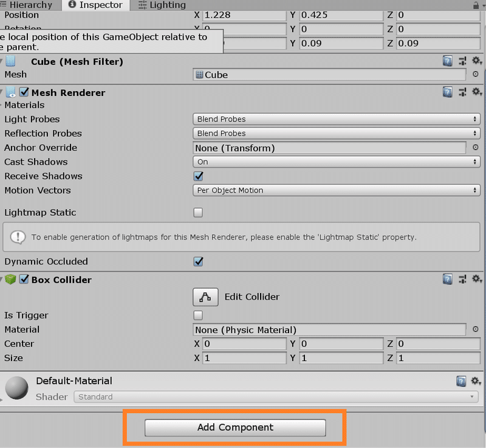Open the Box Collider preset selector icon
The image size is (486, 448).
tap(462, 280)
